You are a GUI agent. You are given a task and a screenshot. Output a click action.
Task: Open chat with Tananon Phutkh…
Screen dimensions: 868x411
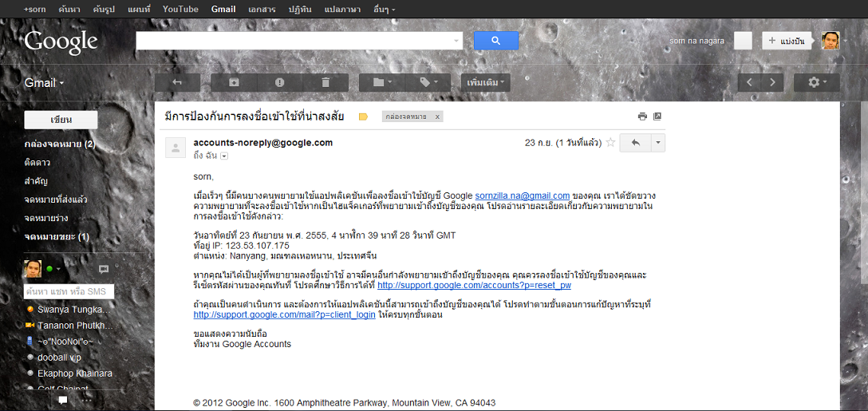(x=75, y=325)
